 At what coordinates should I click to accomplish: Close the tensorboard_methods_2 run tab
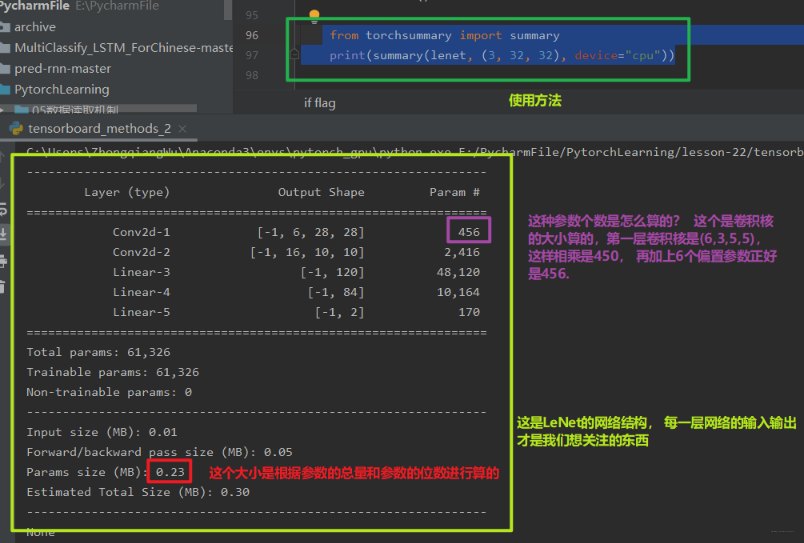tap(182, 129)
